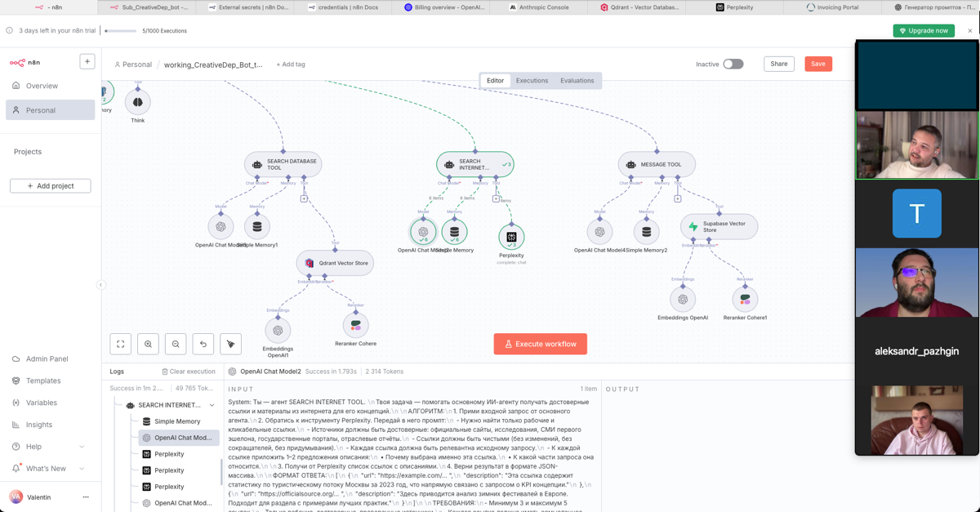Viewport: 980px width, 512px height.
Task: Switch to the Invoicing Portal browser tab
Action: pos(833,7)
